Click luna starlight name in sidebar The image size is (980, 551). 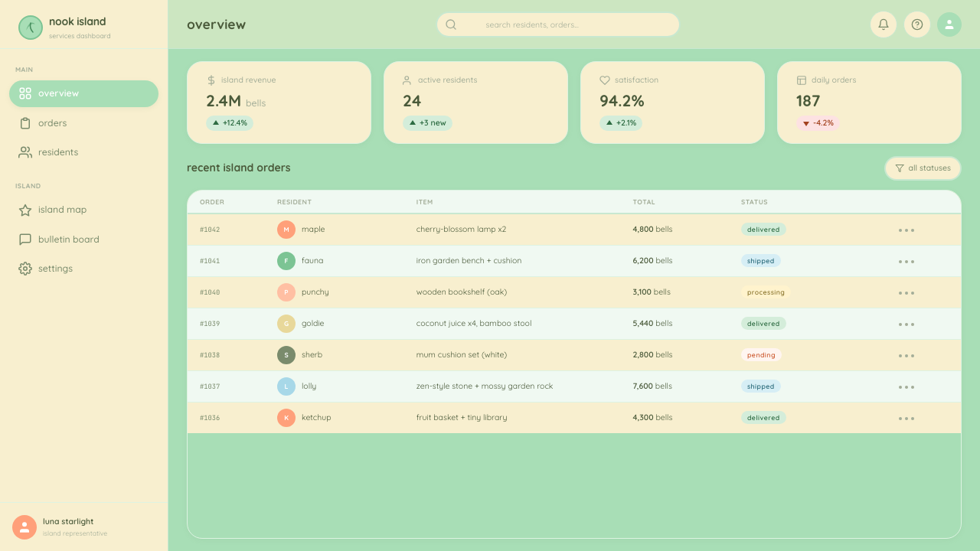[68, 522]
